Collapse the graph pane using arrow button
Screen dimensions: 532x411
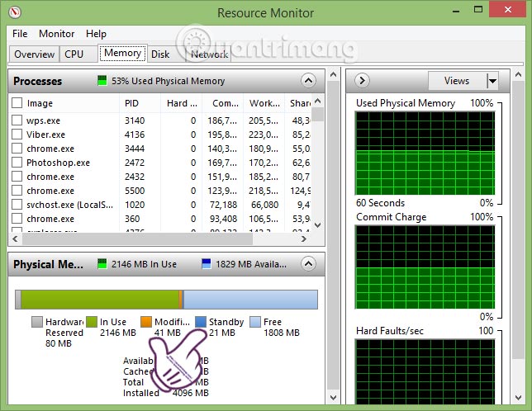click(362, 81)
